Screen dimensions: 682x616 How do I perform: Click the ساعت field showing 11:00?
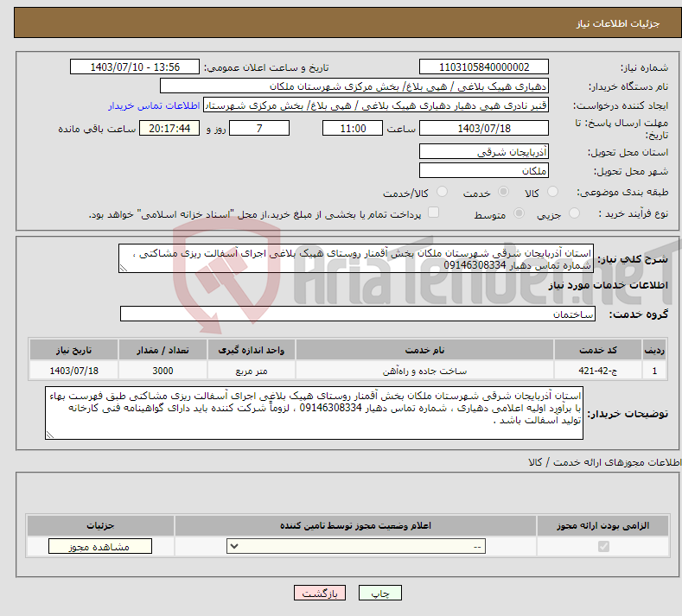tap(353, 128)
